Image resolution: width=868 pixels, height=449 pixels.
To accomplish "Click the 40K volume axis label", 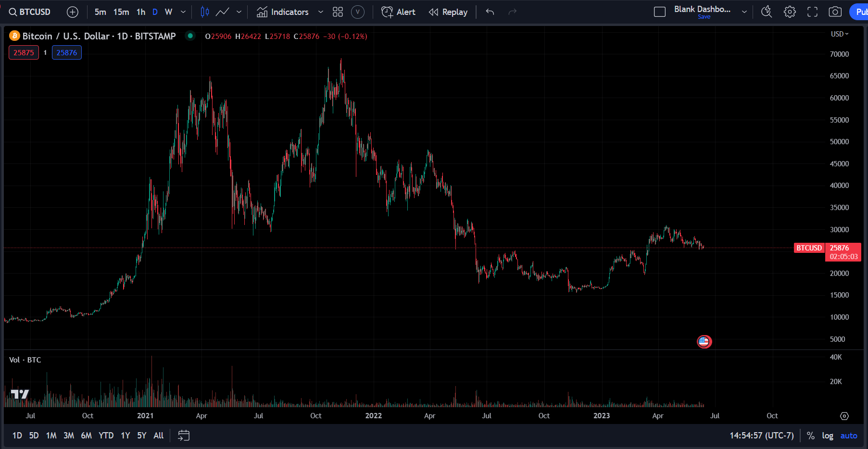I will pos(836,357).
